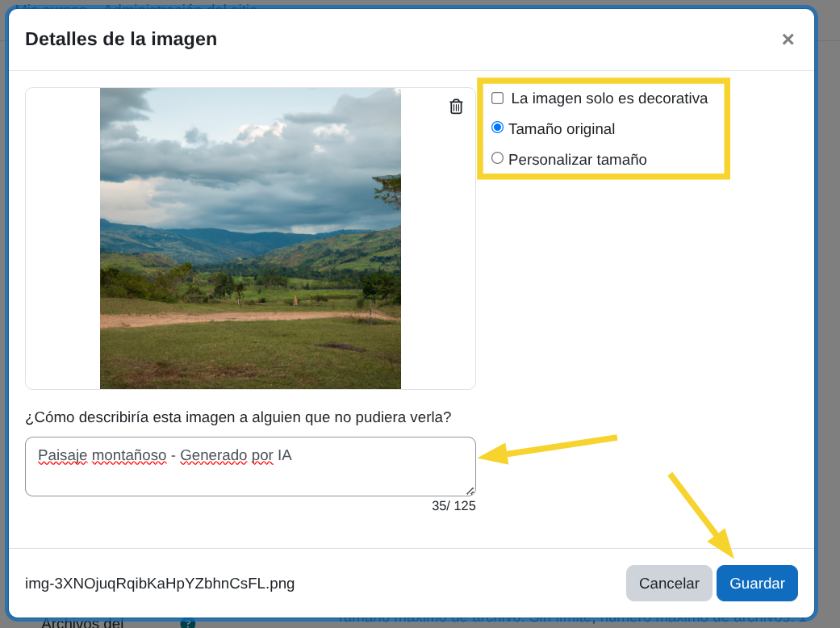Delete the image using the trash icon

point(456,106)
